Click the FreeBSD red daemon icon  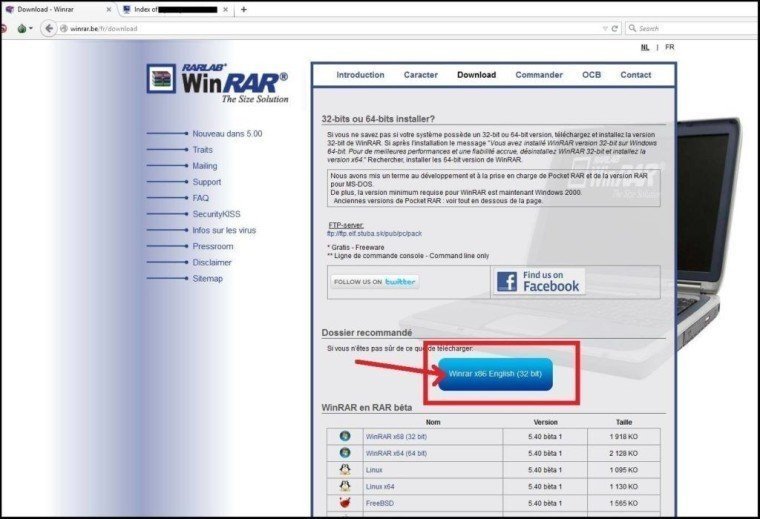click(x=345, y=503)
